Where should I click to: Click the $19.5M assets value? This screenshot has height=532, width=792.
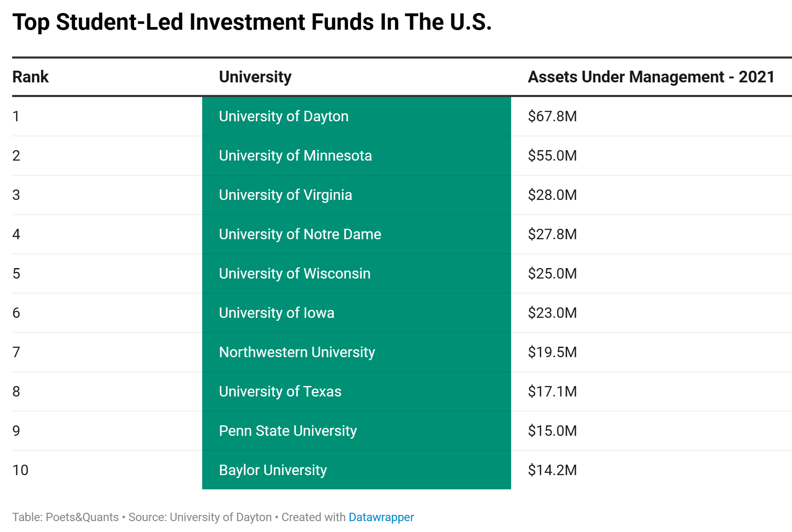point(552,352)
